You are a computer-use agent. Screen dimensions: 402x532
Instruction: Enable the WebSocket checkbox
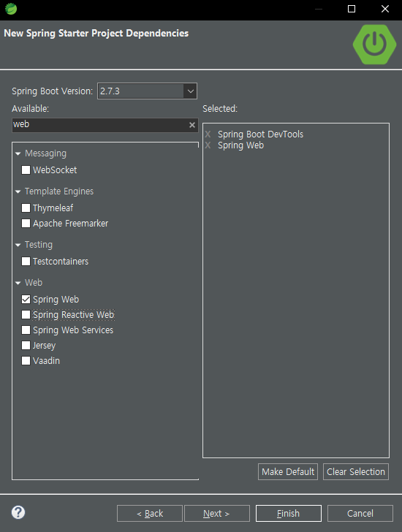(x=26, y=170)
